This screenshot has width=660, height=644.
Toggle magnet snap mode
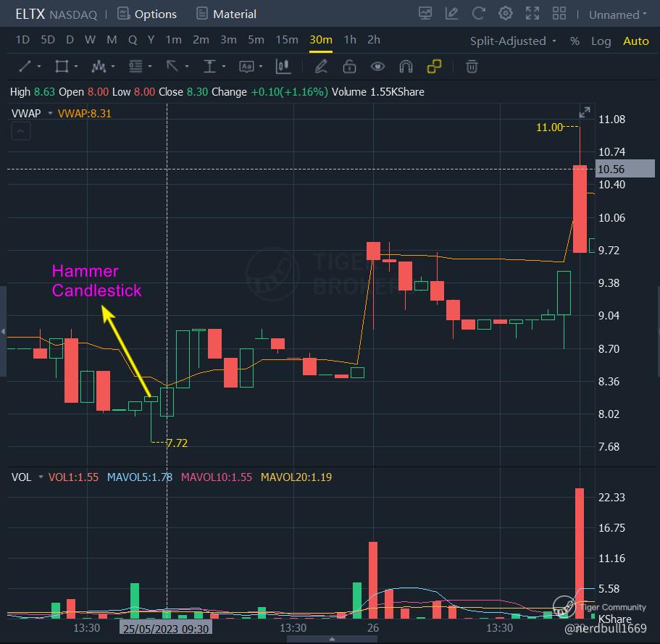pyautogui.click(x=406, y=67)
